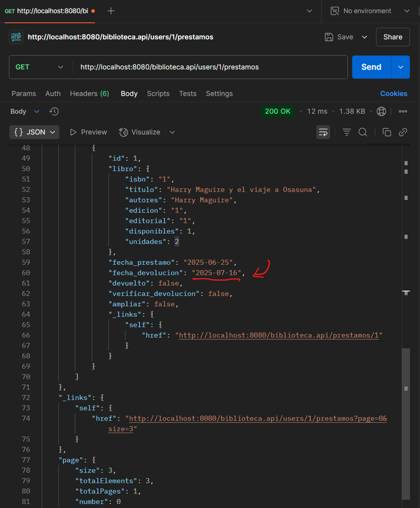420x508 pixels.
Task: Click the "isbn" key on line 51
Action: point(137,179)
